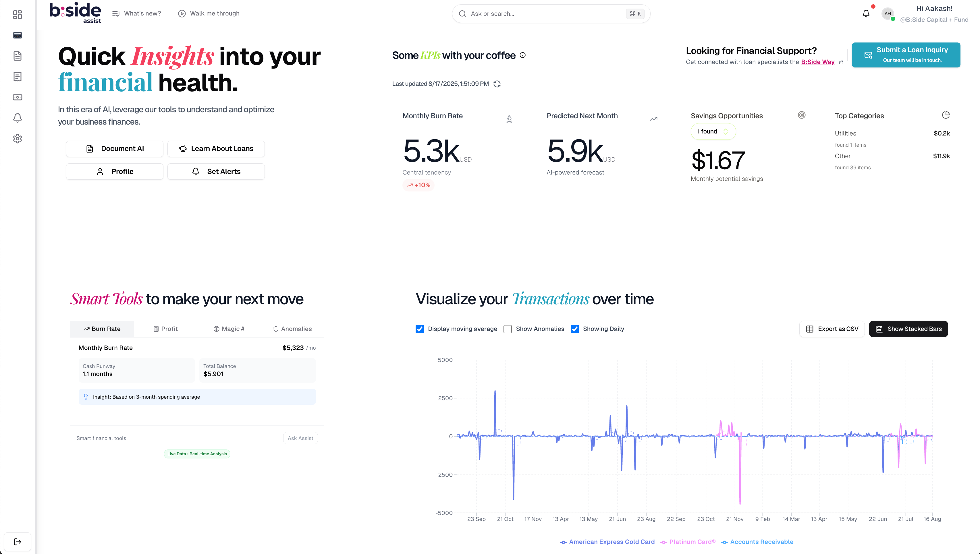Screen dimensions: 980x554
Task: Click the top-right notification bell
Action: (866, 13)
